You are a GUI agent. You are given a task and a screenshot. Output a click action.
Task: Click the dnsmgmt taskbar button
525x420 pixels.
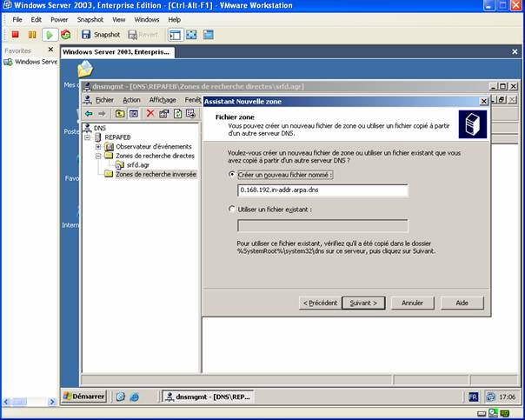pos(208,397)
